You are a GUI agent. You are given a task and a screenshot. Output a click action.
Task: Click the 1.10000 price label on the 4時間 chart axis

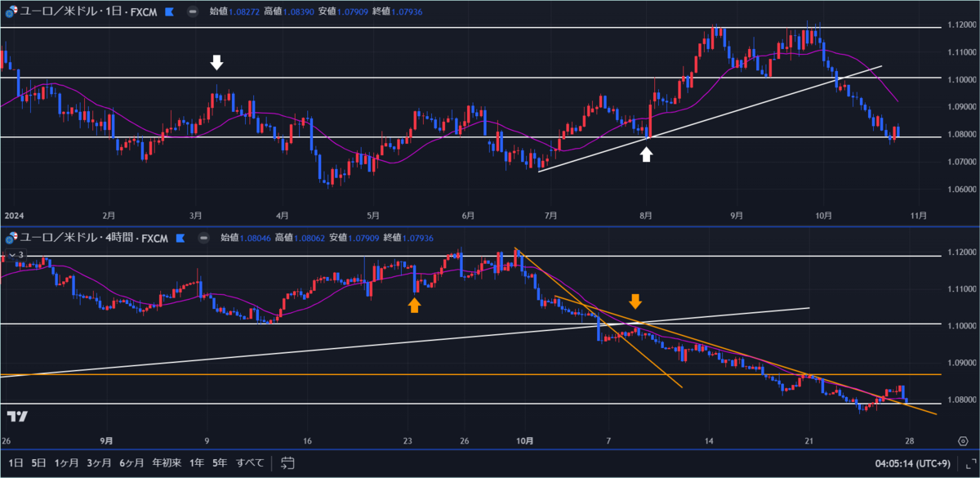[x=960, y=325]
